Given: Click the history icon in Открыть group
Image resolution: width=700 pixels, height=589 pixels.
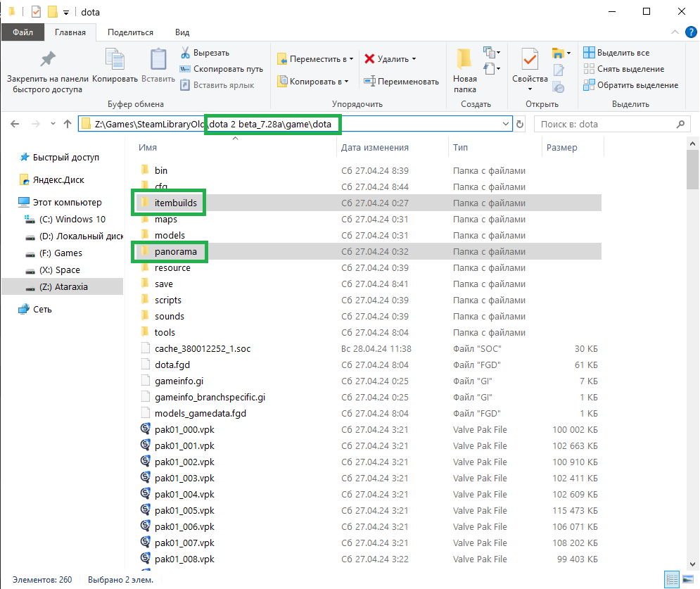Looking at the screenshot, I should click(x=559, y=87).
